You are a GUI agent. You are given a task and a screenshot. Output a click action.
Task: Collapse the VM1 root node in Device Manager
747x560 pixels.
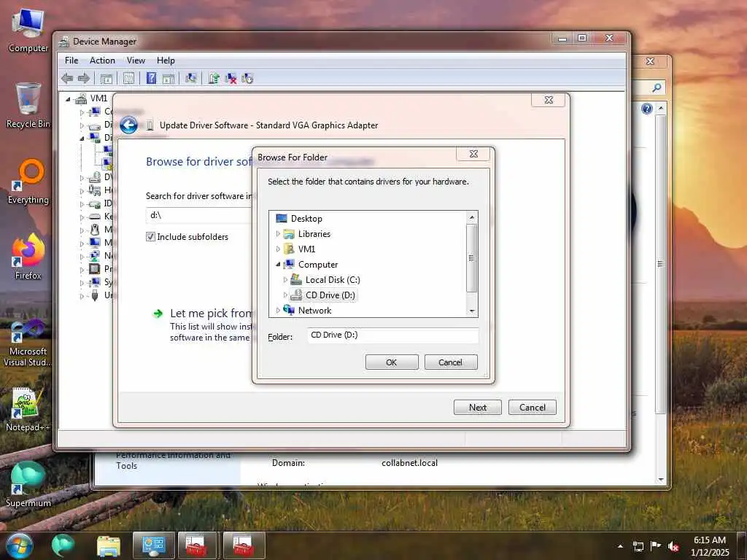tap(68, 99)
